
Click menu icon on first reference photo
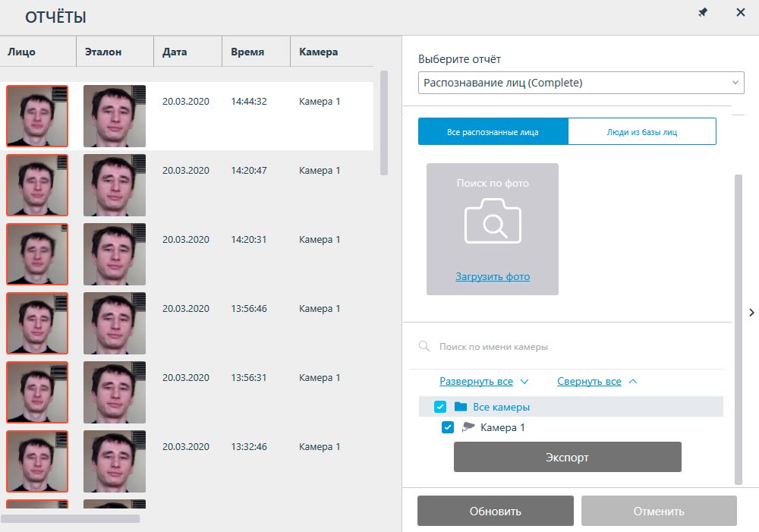point(139,93)
